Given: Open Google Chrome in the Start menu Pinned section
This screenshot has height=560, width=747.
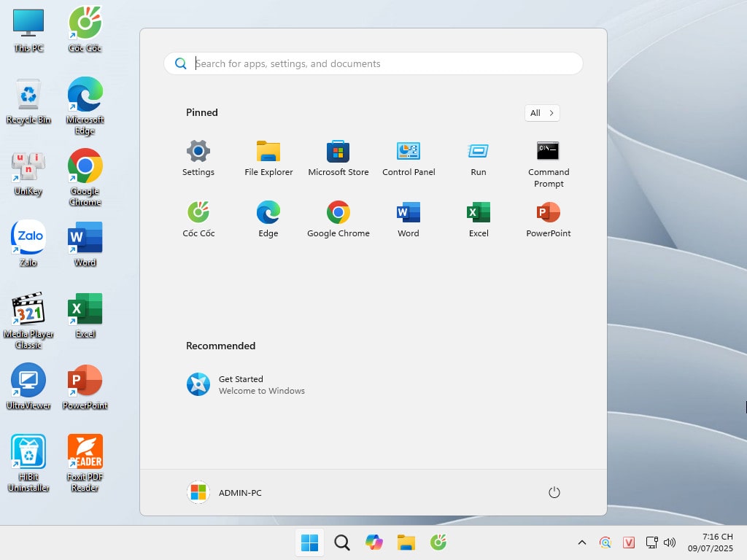Looking at the screenshot, I should point(338,219).
